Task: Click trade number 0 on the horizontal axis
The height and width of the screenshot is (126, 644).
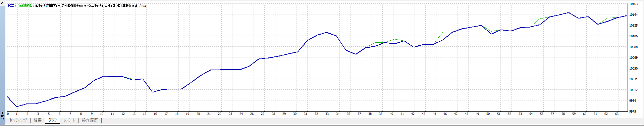Action: [8, 114]
